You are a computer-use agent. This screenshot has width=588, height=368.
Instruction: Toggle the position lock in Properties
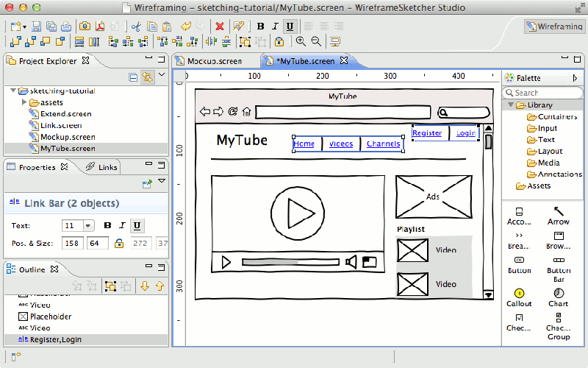coord(119,244)
